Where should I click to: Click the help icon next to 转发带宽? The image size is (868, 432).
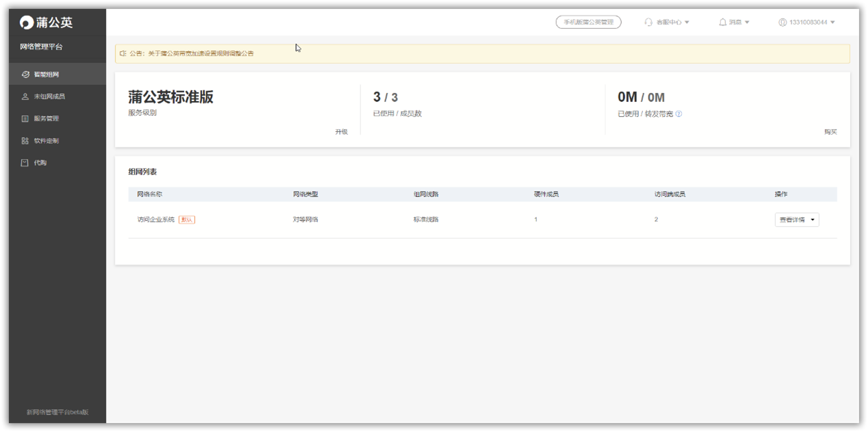tap(679, 114)
